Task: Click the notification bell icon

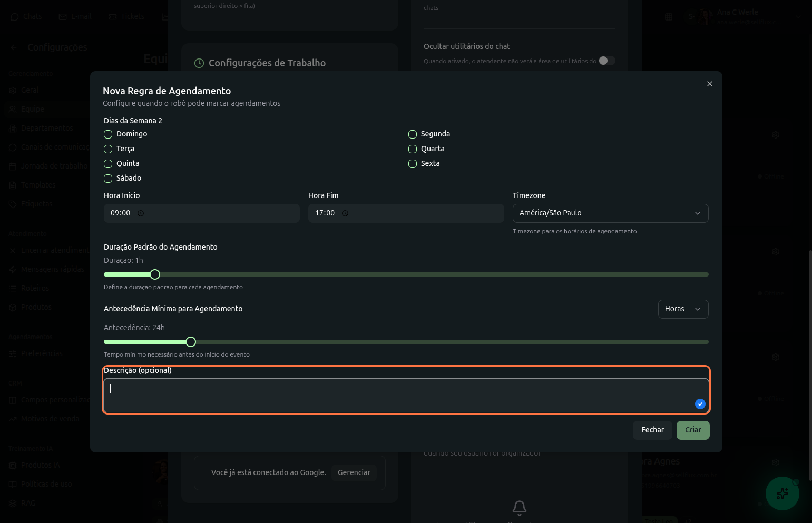Action: click(519, 507)
